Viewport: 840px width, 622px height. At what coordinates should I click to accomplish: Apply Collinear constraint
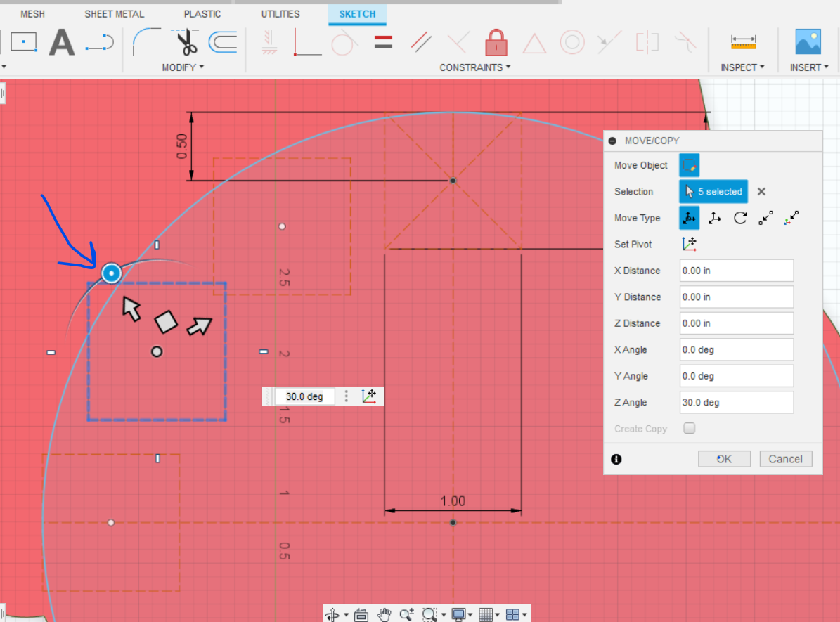(x=609, y=42)
